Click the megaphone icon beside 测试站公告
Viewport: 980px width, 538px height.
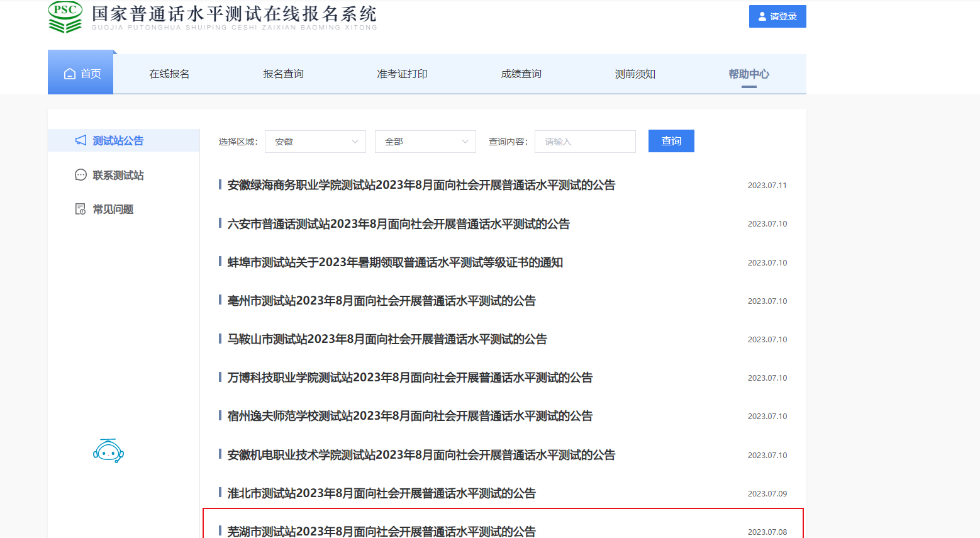(x=81, y=140)
